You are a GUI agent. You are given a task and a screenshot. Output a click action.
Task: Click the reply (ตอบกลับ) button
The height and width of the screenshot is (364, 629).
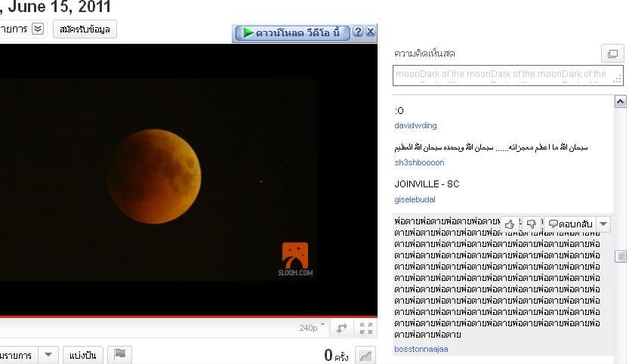pos(570,224)
